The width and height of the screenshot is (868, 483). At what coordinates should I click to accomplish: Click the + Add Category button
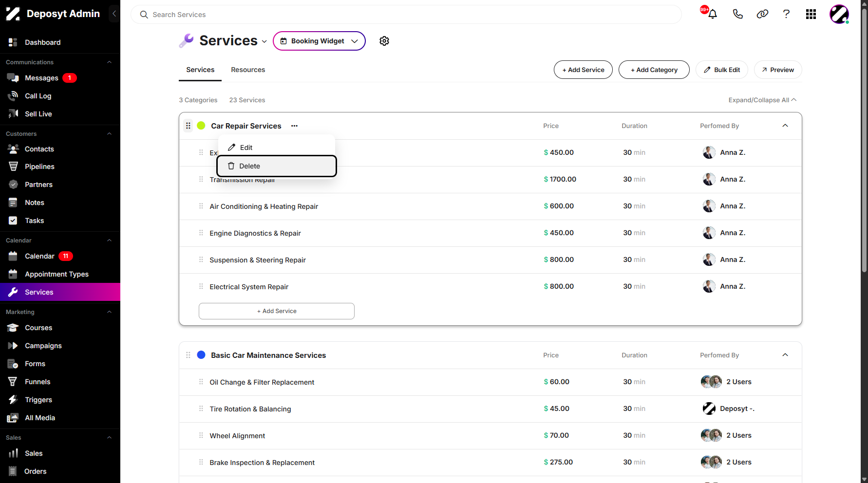[654, 70]
